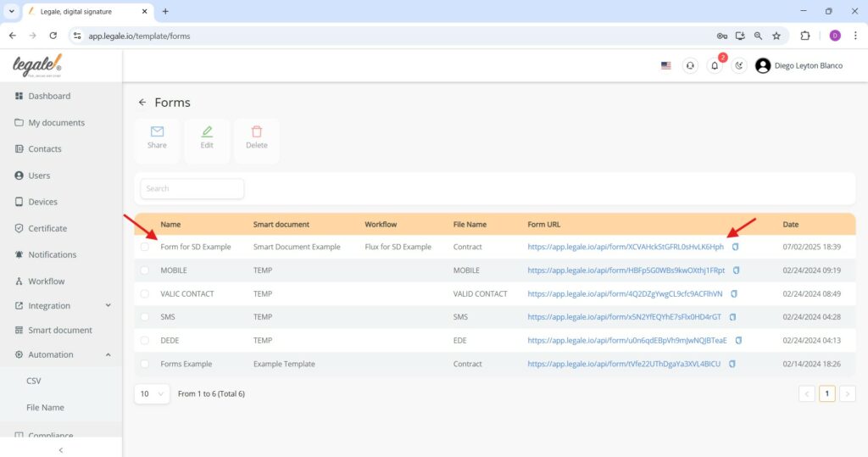Open the MOBILE form URL link
Viewport: 868px width, 457px height.
pyautogui.click(x=626, y=270)
